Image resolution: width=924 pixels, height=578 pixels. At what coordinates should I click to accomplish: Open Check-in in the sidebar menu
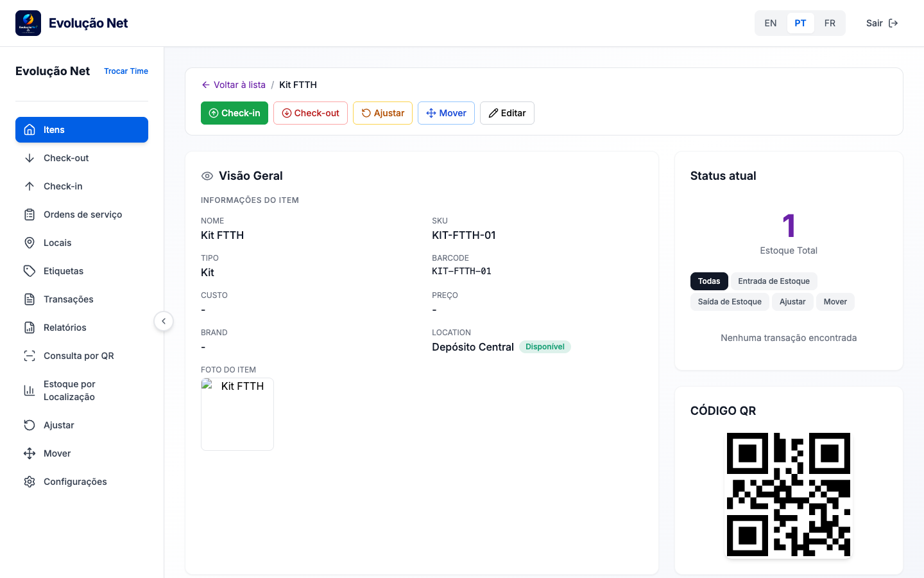(81, 186)
